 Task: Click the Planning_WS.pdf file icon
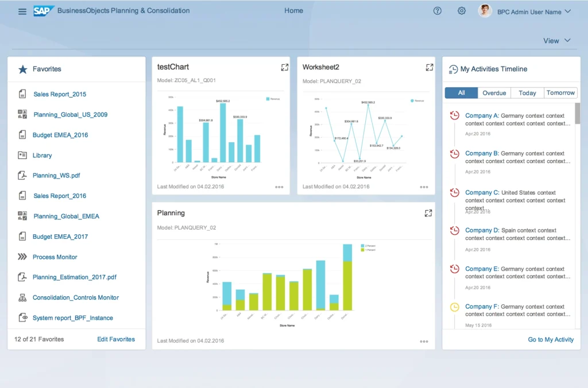pos(22,175)
